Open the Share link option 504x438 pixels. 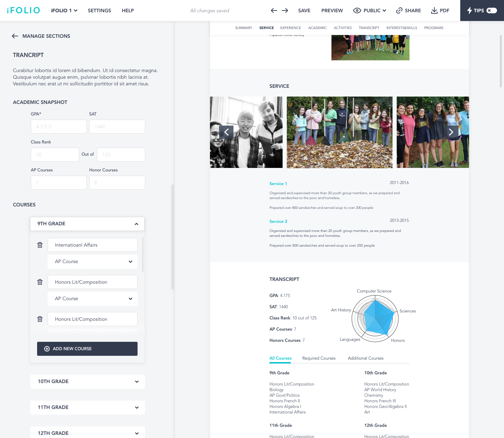tap(408, 10)
